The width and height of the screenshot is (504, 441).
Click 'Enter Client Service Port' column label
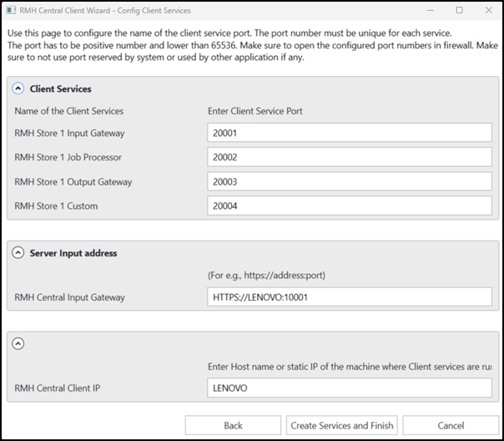[255, 111]
